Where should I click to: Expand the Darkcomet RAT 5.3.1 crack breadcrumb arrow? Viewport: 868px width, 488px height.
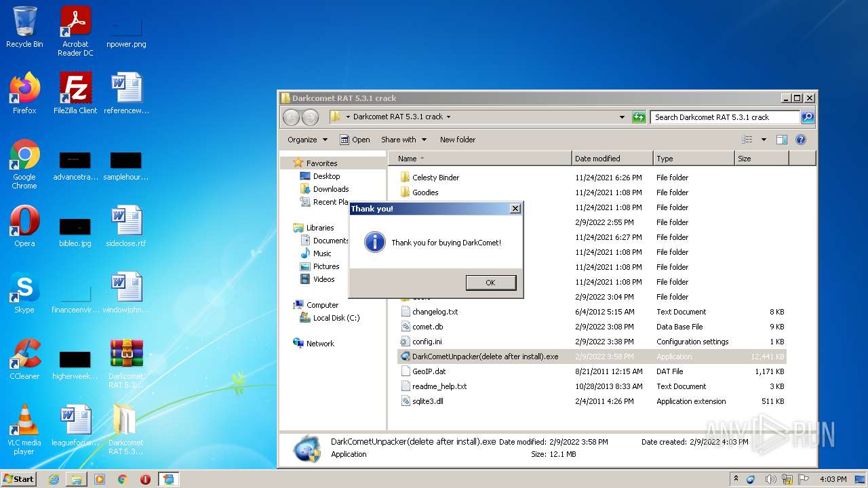point(448,117)
